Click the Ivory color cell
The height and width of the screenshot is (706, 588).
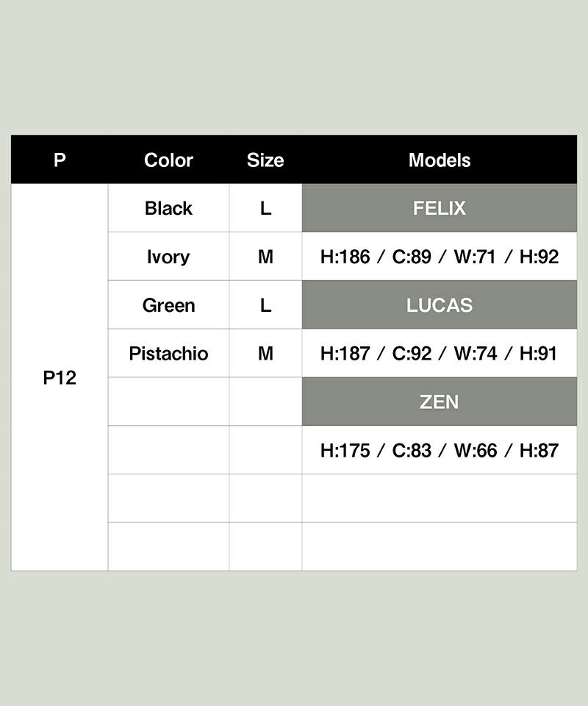tap(168, 257)
